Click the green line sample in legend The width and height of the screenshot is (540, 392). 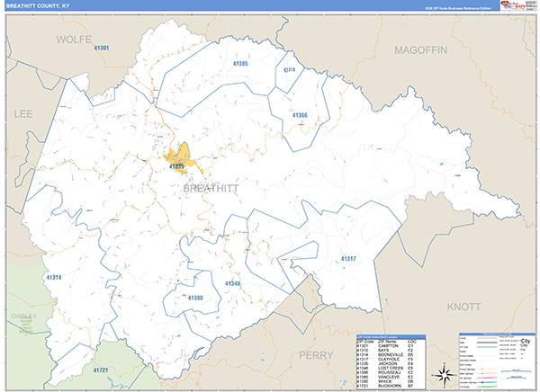486,387
